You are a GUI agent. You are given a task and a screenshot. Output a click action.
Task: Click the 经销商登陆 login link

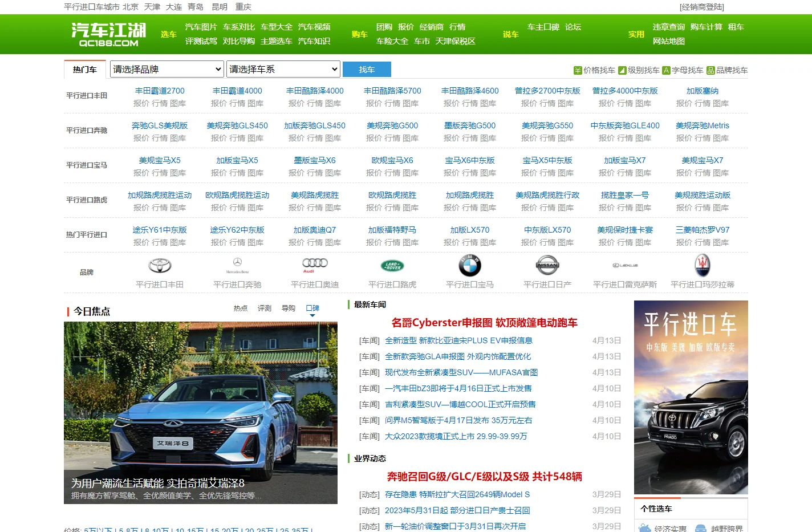pos(702,7)
